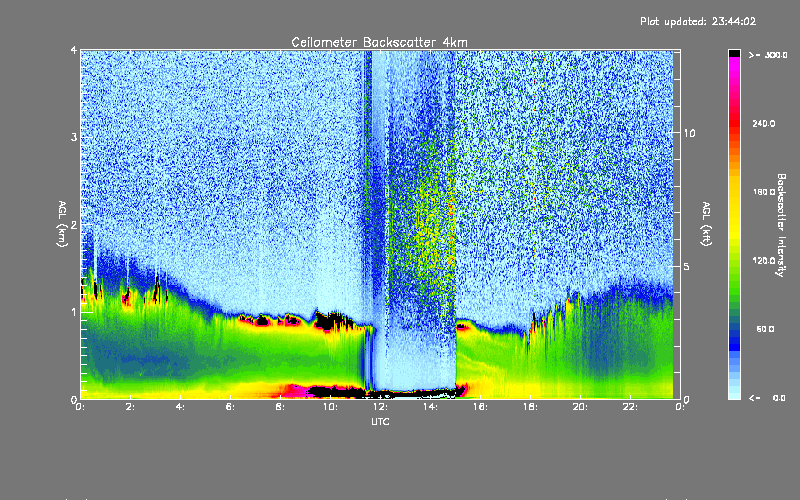The image size is (800, 500).
Task: Click the '12:' UTC hour tick
Action: point(380,407)
